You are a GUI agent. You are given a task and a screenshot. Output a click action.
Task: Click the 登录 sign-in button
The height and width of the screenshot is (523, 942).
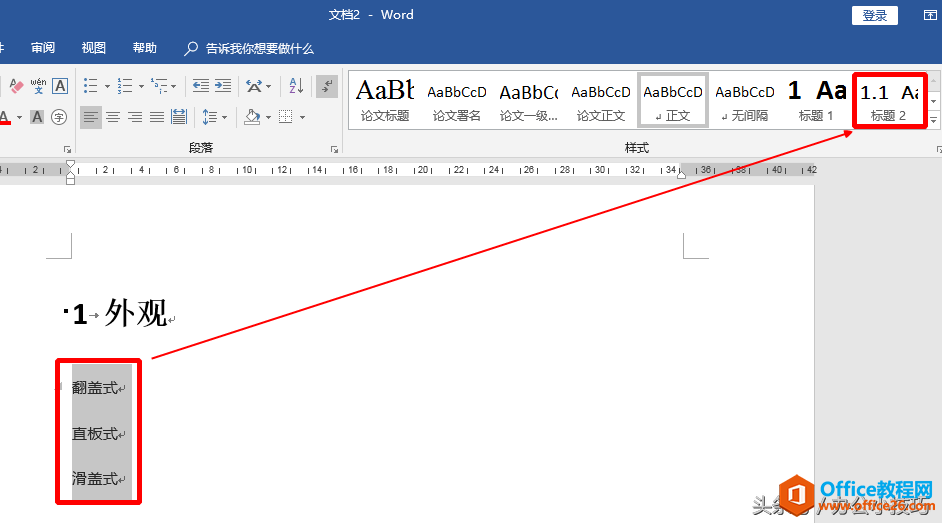click(875, 16)
